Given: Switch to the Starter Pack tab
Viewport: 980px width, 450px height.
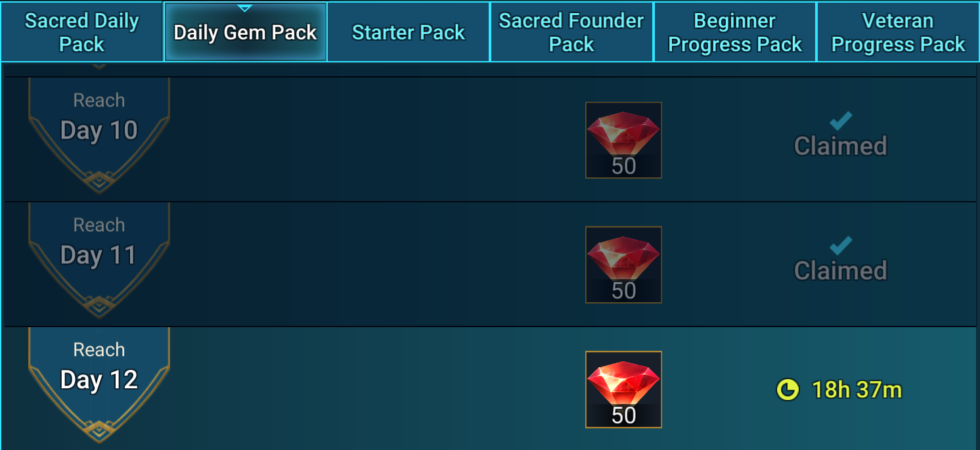Looking at the screenshot, I should tap(409, 32).
